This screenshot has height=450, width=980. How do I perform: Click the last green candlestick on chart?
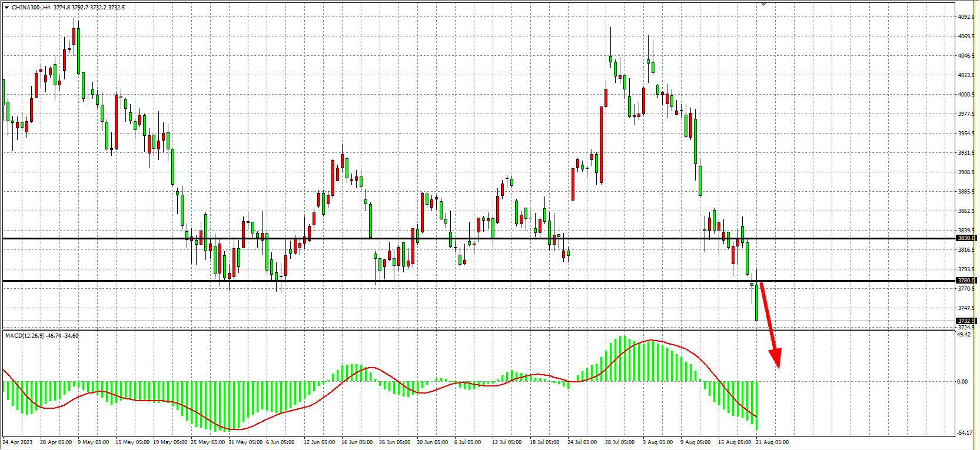pos(756,302)
